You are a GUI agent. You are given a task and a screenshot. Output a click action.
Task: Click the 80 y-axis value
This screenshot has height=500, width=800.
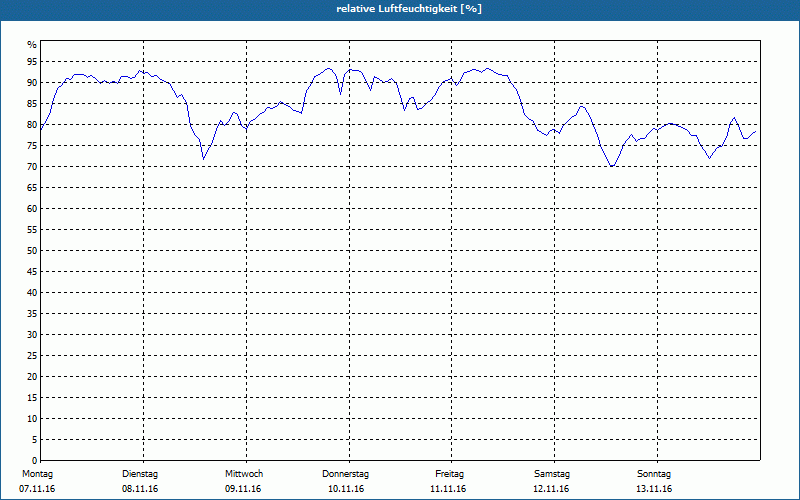coord(32,124)
